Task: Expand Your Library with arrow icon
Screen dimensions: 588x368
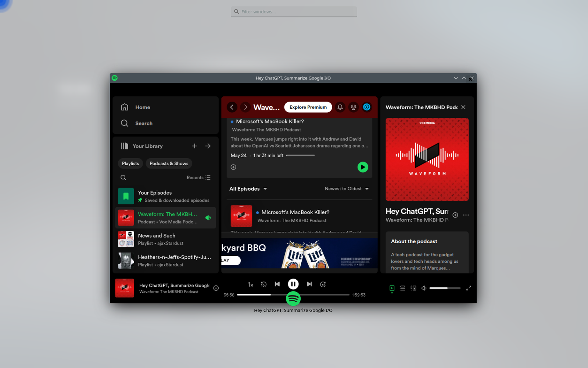Action: [x=208, y=146]
